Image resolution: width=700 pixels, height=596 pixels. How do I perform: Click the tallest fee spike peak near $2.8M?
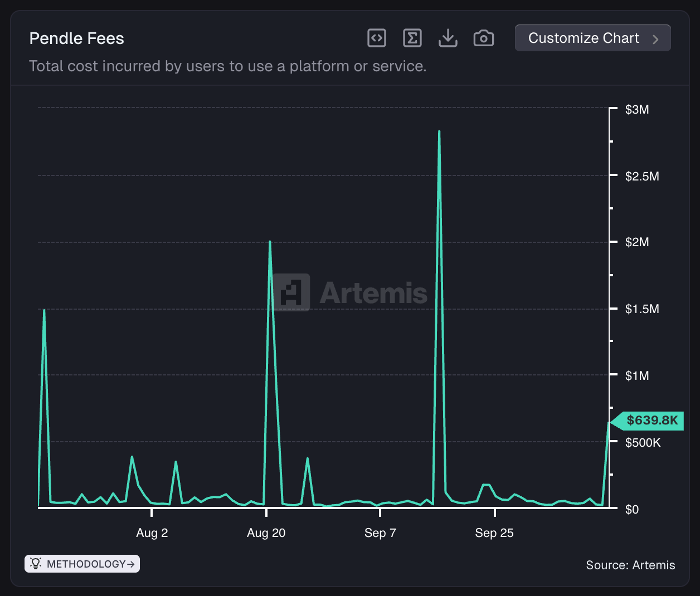[439, 131]
